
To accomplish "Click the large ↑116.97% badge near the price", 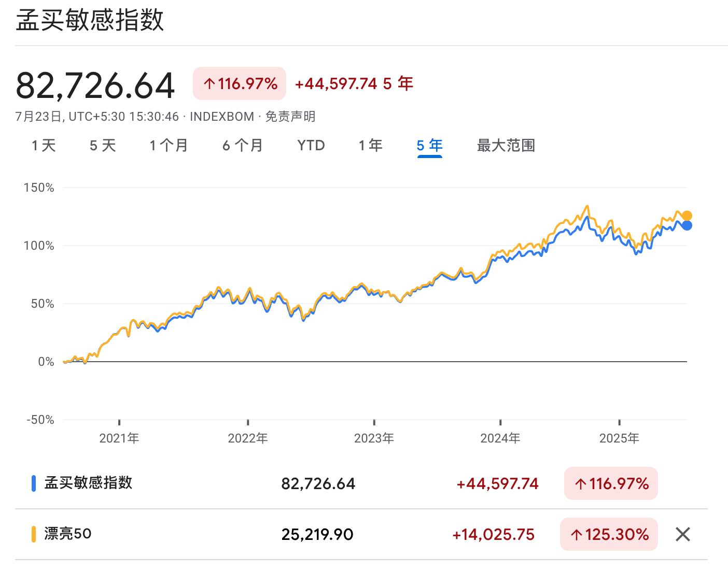I will pyautogui.click(x=239, y=83).
